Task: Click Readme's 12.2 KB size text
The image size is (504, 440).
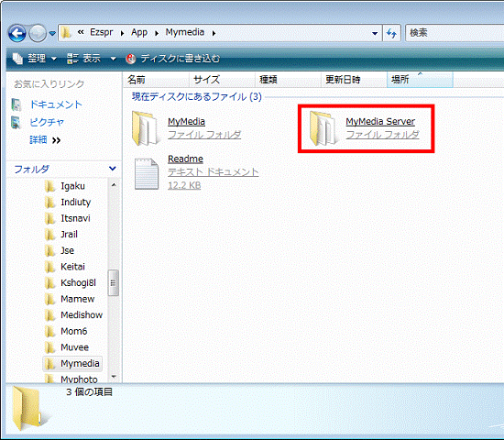Action: click(x=184, y=185)
